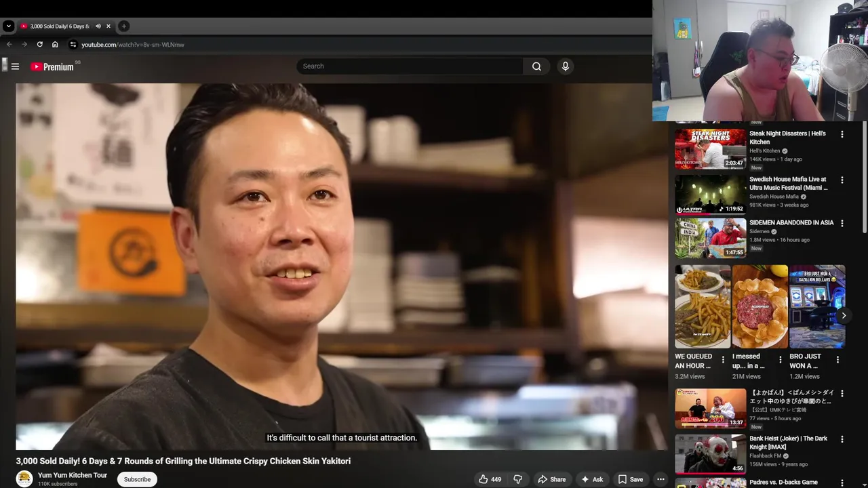This screenshot has height=488, width=868.
Task: Click the main video player
Action: tap(342, 266)
